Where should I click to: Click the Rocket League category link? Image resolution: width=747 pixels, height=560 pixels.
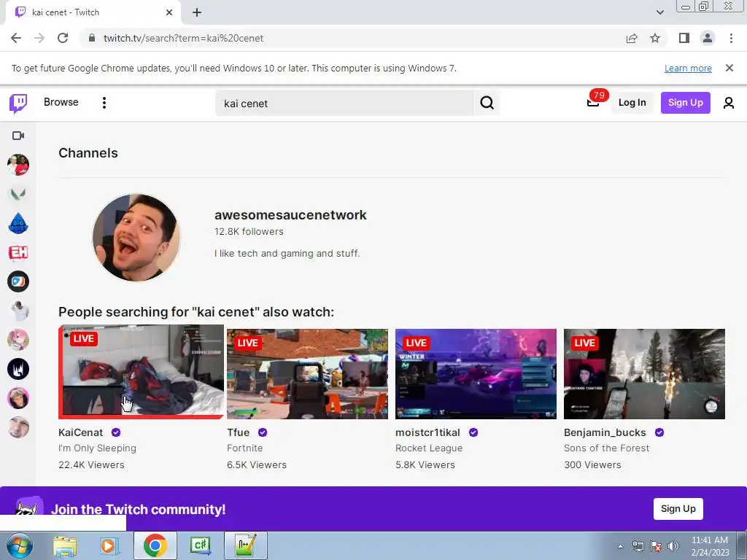[429, 448]
